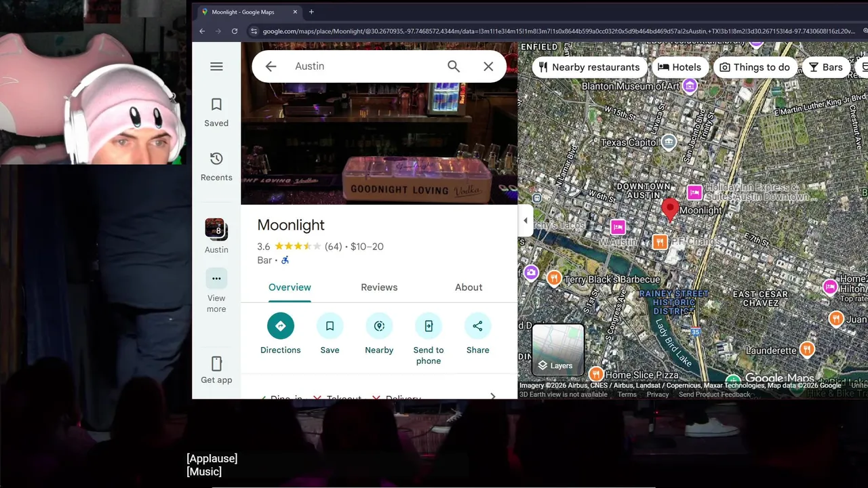Collapse the side panel arrow
The width and height of the screenshot is (868, 488).
526,221
